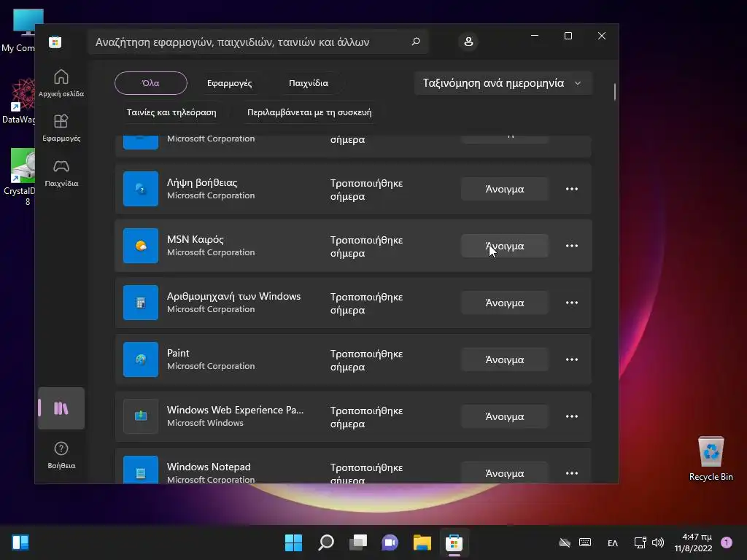Click the volume speaker tray icon
The height and width of the screenshot is (560, 747).
tap(658, 542)
